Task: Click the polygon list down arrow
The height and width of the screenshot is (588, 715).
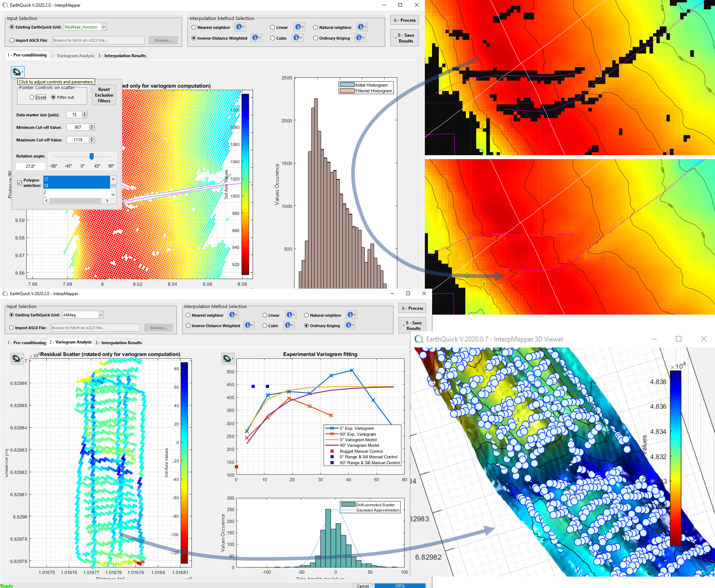Action: 113,194
